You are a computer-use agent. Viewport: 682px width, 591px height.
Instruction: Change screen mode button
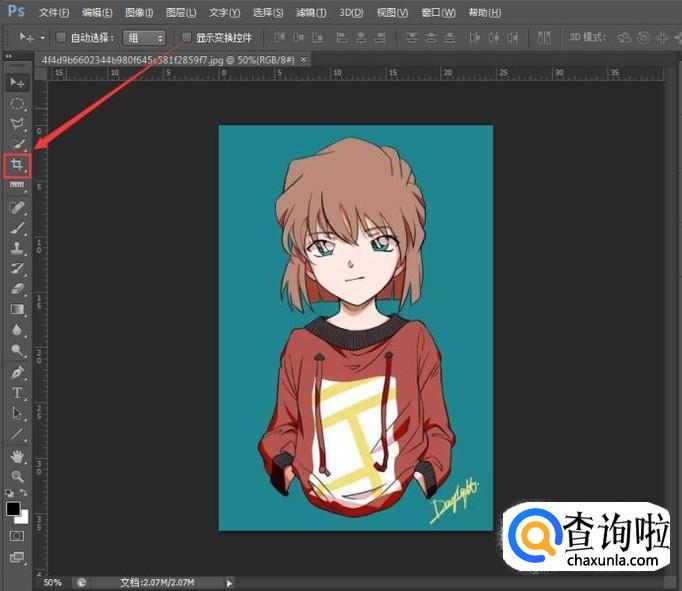(17, 557)
